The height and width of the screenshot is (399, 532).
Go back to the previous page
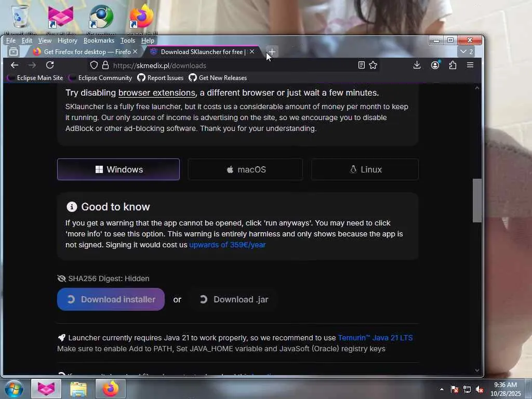click(14, 65)
